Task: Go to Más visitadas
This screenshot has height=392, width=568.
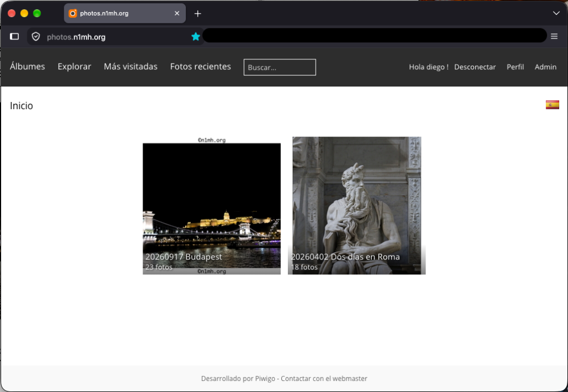Action: tap(130, 67)
